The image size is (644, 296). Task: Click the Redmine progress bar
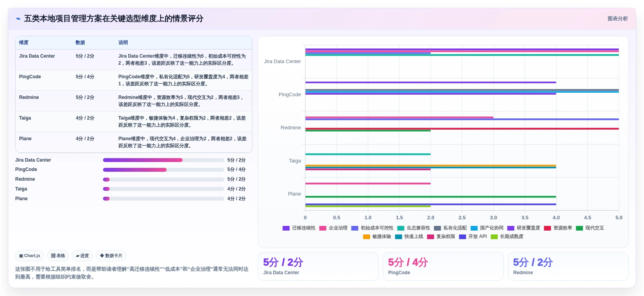pos(163,180)
